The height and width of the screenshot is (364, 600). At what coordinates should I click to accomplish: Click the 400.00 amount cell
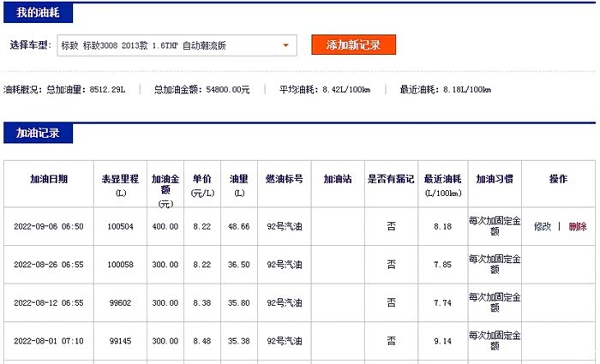[x=165, y=226]
